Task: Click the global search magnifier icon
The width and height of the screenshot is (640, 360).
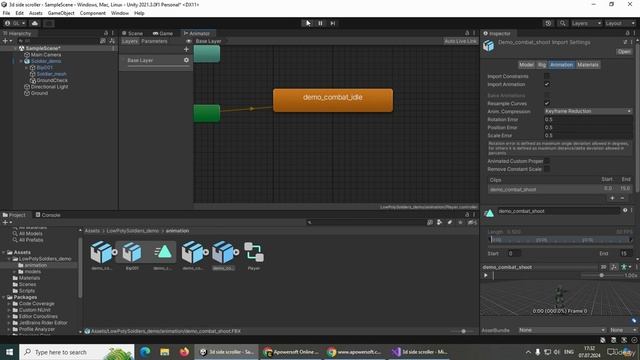Action: pos(562,23)
